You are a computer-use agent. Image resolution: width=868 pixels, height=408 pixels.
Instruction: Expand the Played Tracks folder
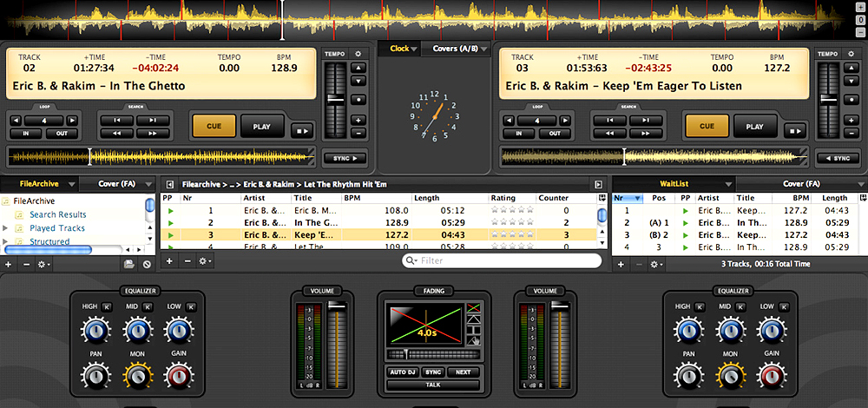(x=7, y=228)
